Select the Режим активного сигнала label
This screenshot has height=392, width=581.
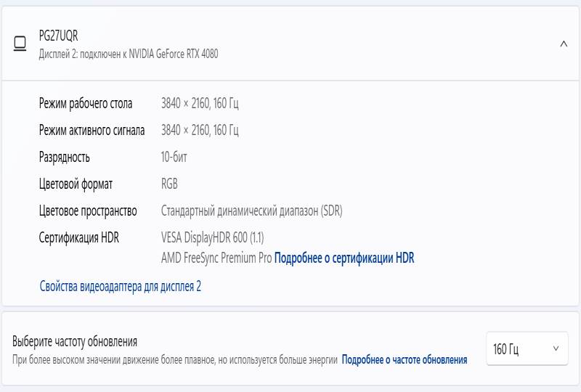(x=92, y=130)
